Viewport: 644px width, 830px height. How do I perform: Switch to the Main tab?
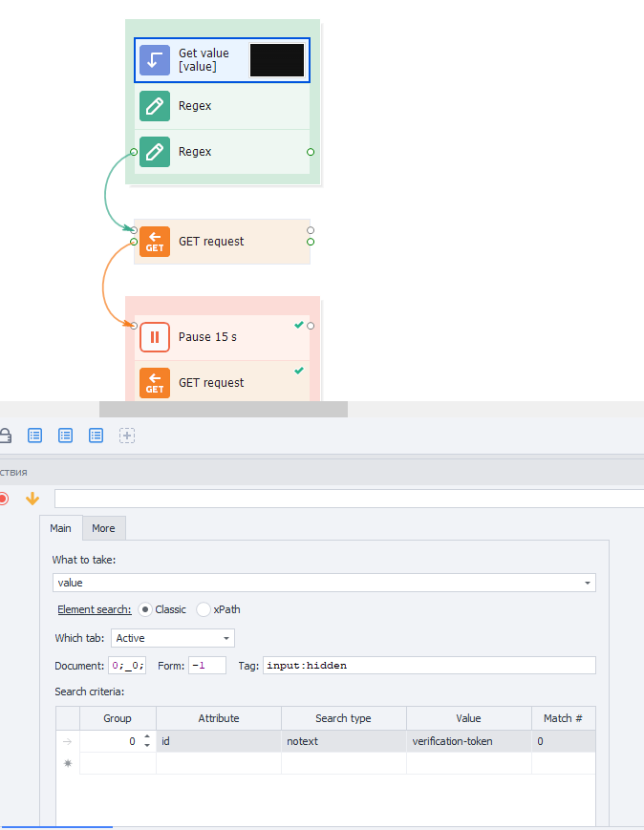pos(60,528)
